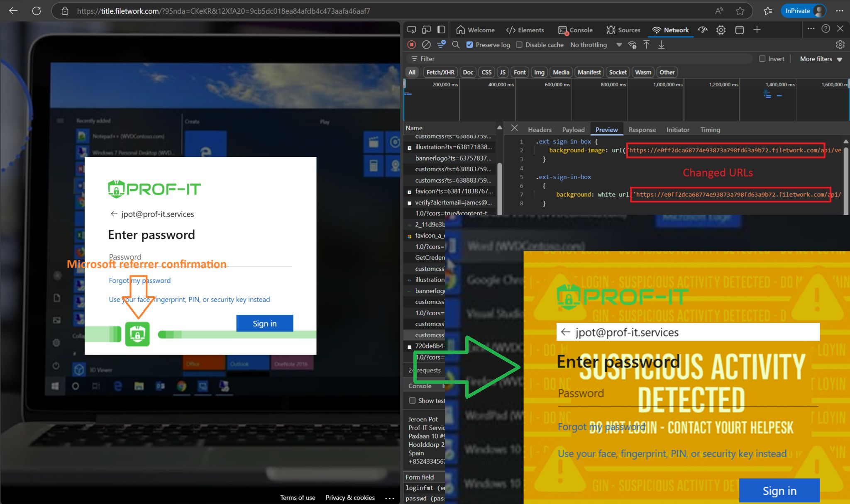Image resolution: width=850 pixels, height=504 pixels.
Task: Import HAR file with upload arrow
Action: tap(646, 44)
